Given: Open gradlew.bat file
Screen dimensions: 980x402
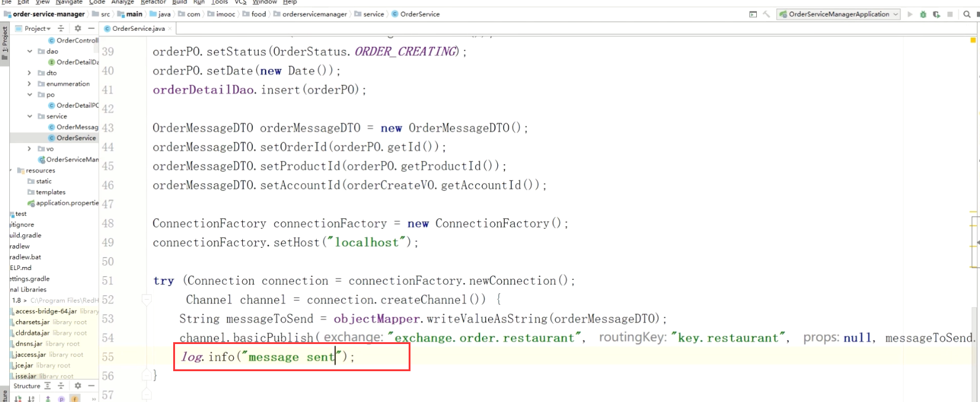Looking at the screenshot, I should pos(25,256).
